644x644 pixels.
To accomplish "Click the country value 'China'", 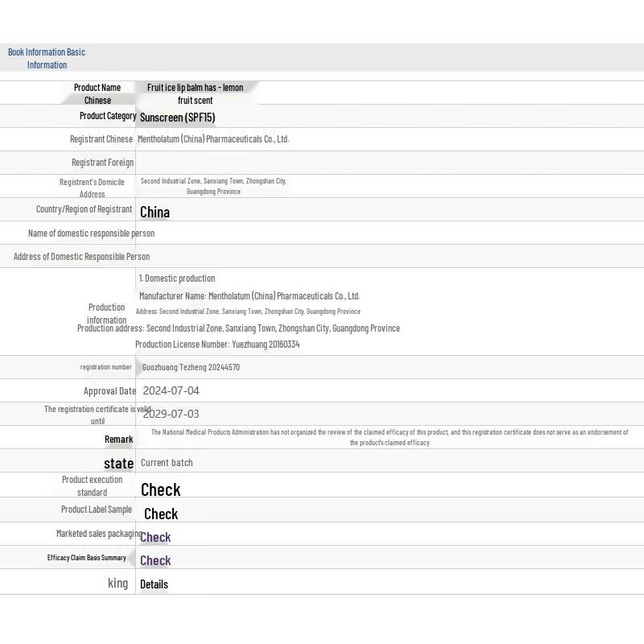I will (155, 212).
